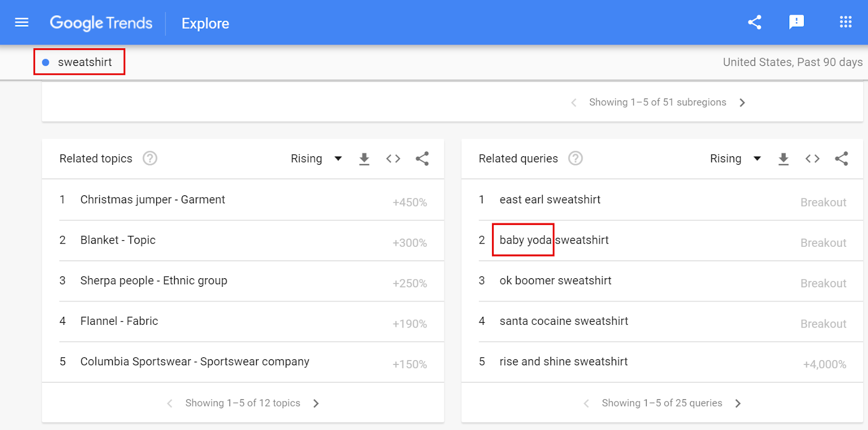
Task: Get embed code for Related queries
Action: [x=813, y=158]
